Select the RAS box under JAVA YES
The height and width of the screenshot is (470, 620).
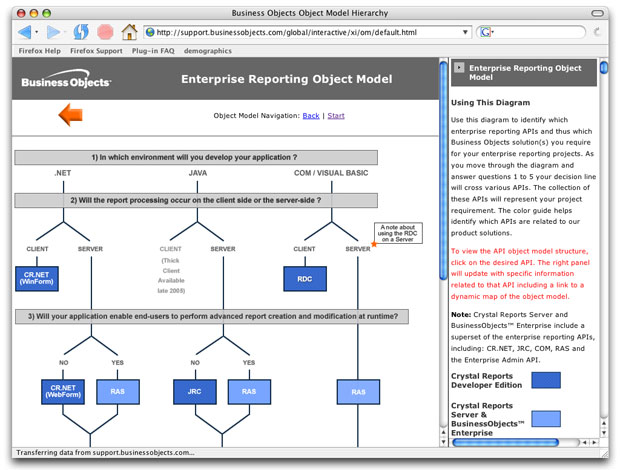pyautogui.click(x=249, y=392)
